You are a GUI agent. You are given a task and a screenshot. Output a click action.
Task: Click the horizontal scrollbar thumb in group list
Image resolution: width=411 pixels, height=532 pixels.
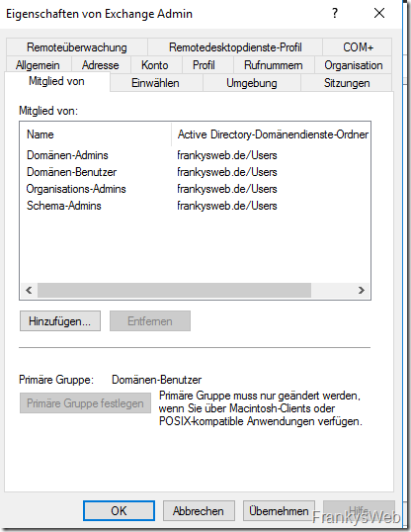pyautogui.click(x=174, y=290)
